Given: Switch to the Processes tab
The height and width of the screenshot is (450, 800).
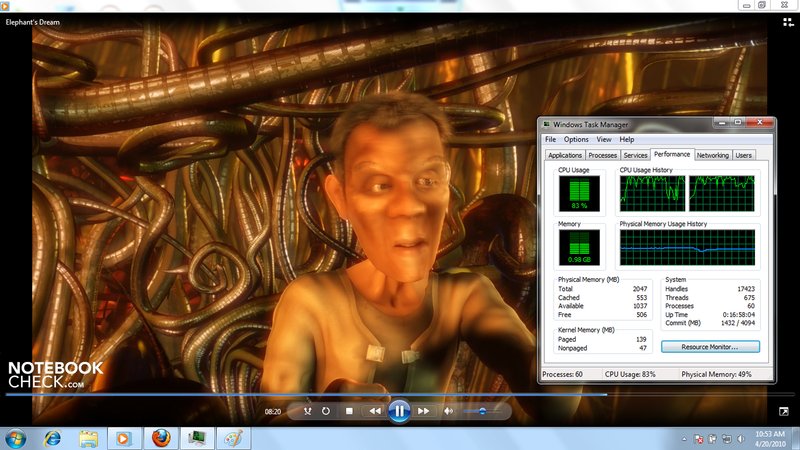Looking at the screenshot, I should pyautogui.click(x=602, y=155).
